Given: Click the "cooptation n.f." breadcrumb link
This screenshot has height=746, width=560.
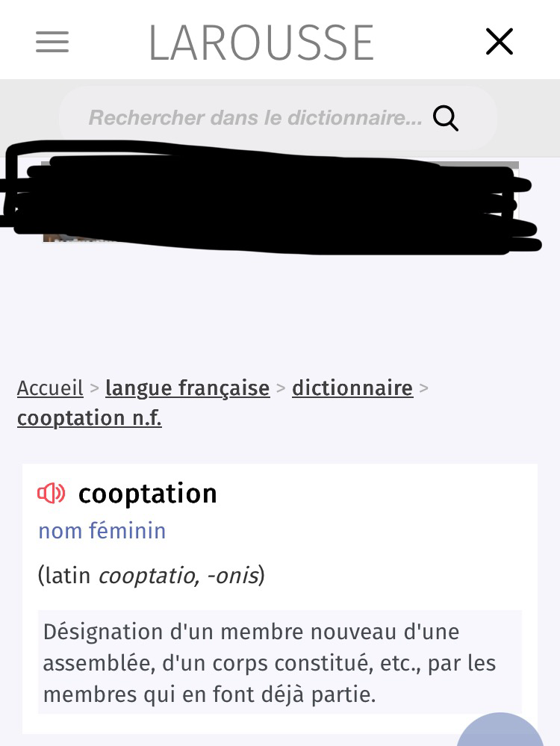Looking at the screenshot, I should pos(90,418).
